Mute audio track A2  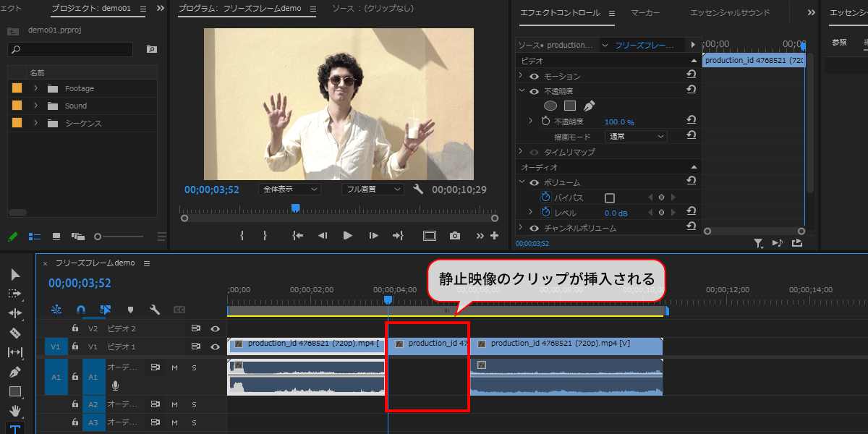(174, 404)
